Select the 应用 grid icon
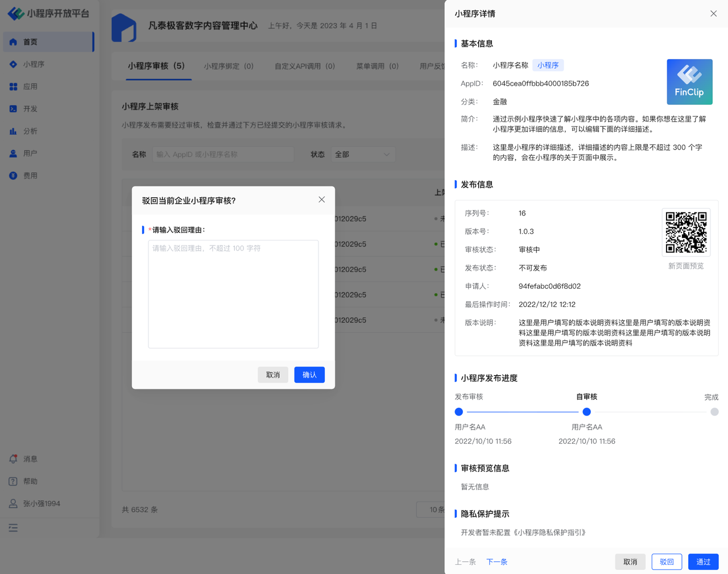Viewport: 728px width, 574px height. [13, 86]
